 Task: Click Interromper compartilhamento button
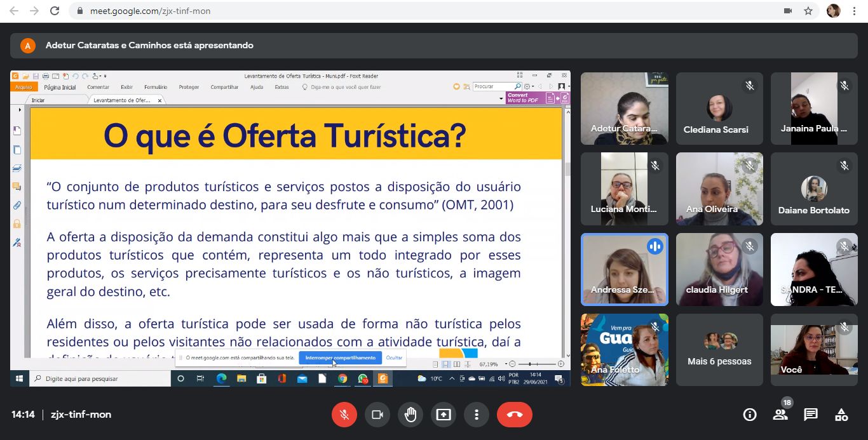[x=340, y=357]
